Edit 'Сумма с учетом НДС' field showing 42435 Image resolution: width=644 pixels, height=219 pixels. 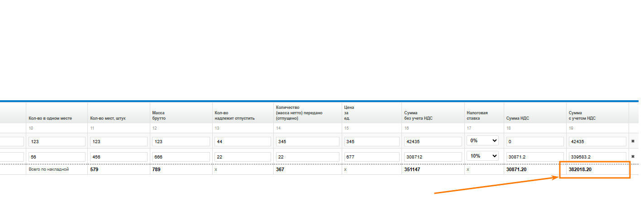click(x=597, y=141)
